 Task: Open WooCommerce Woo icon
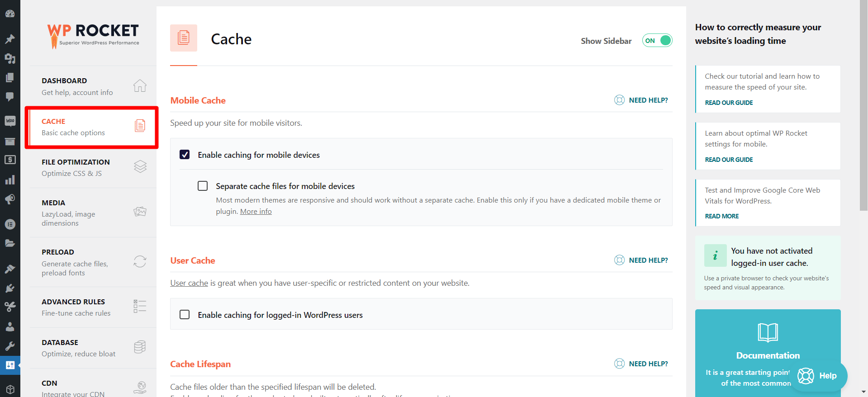(x=10, y=121)
